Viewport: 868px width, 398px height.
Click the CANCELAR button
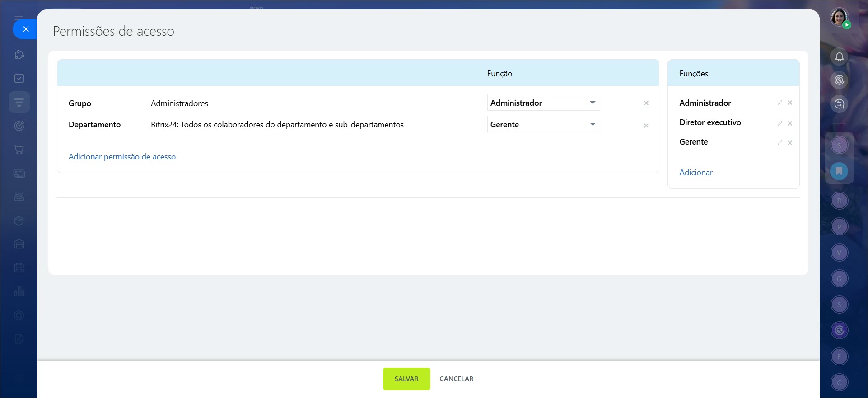click(x=456, y=379)
